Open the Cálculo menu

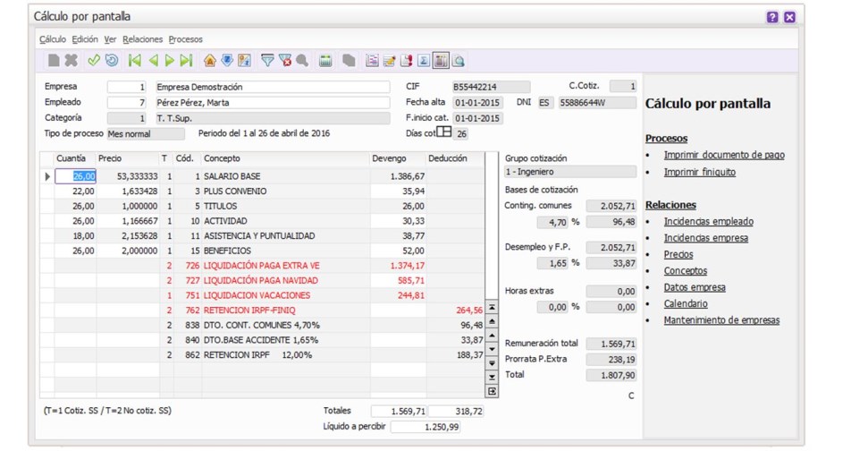[53, 39]
